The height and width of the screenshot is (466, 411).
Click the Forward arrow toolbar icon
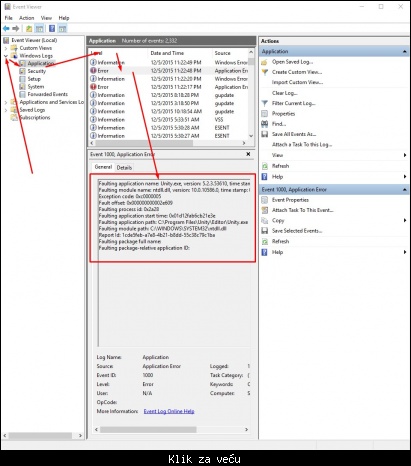[16, 29]
